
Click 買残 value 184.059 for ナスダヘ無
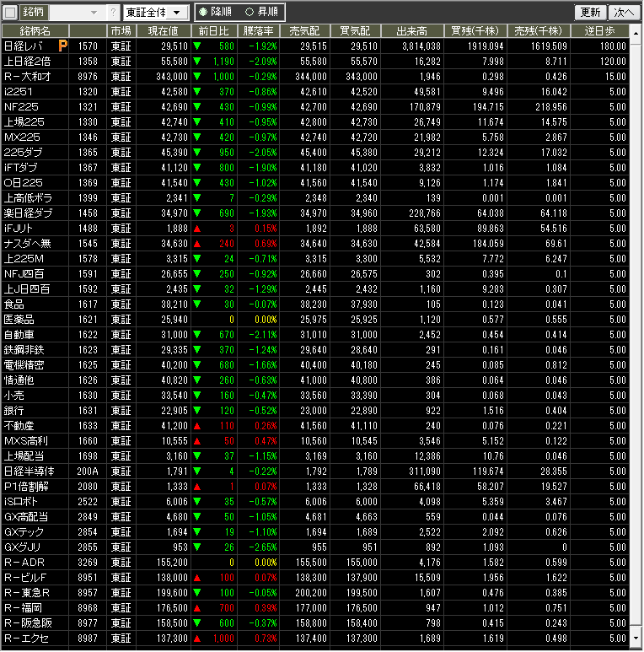pos(488,244)
